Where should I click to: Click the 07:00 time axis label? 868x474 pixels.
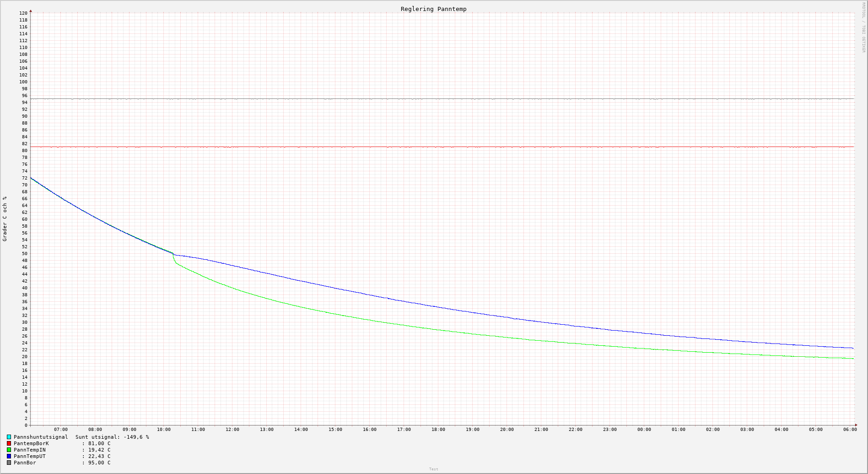point(60,430)
